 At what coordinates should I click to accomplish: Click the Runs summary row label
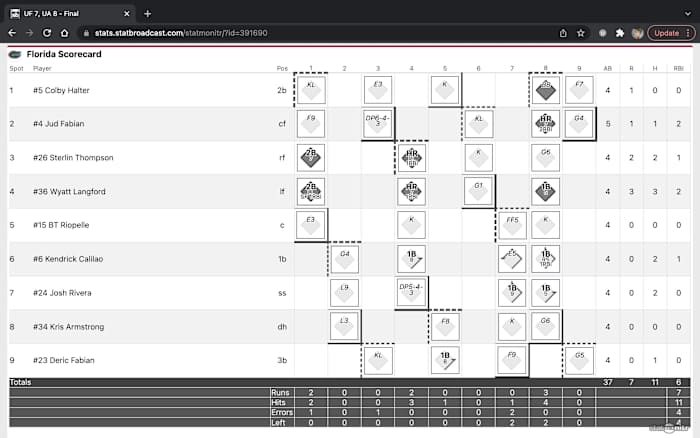(280, 392)
